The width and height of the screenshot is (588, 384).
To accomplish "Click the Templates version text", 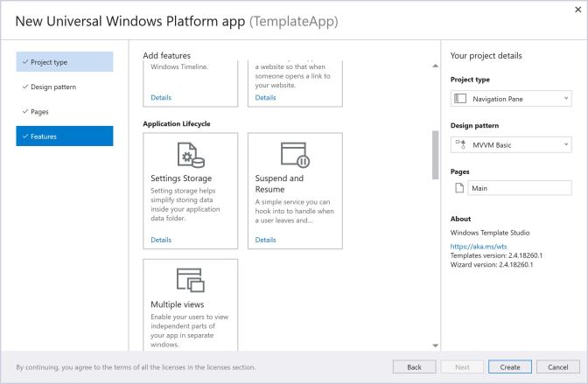I will point(496,255).
